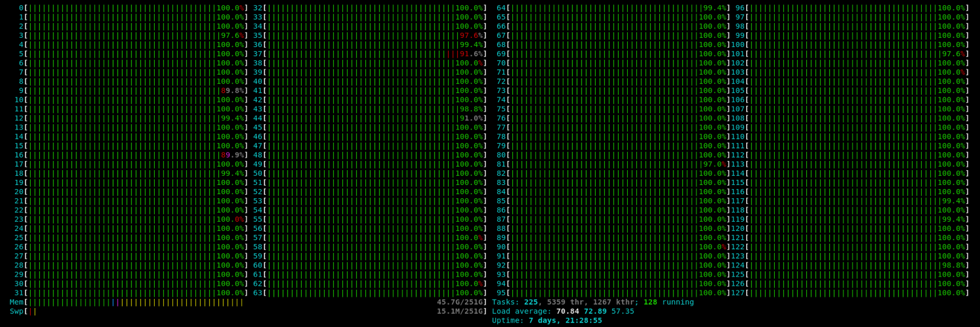Select the CPU 44 meter at 91.0%
The width and height of the screenshot is (980, 327).
[x=374, y=118]
